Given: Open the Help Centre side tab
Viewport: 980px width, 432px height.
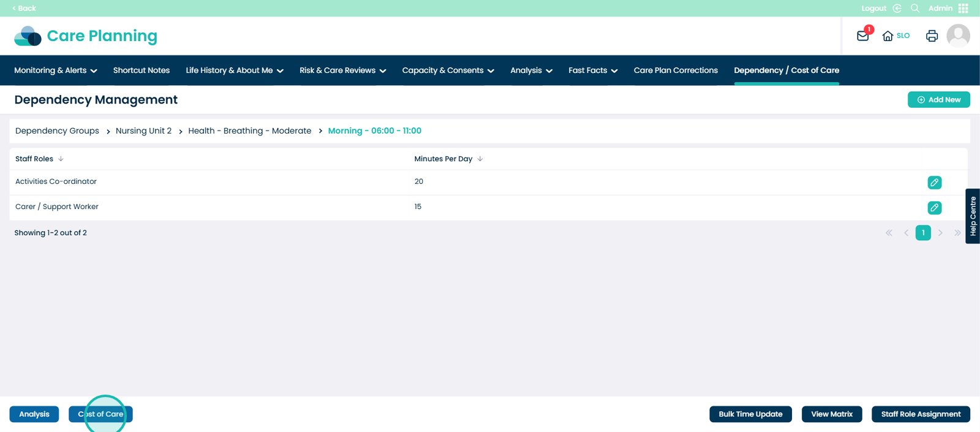Looking at the screenshot, I should tap(973, 216).
